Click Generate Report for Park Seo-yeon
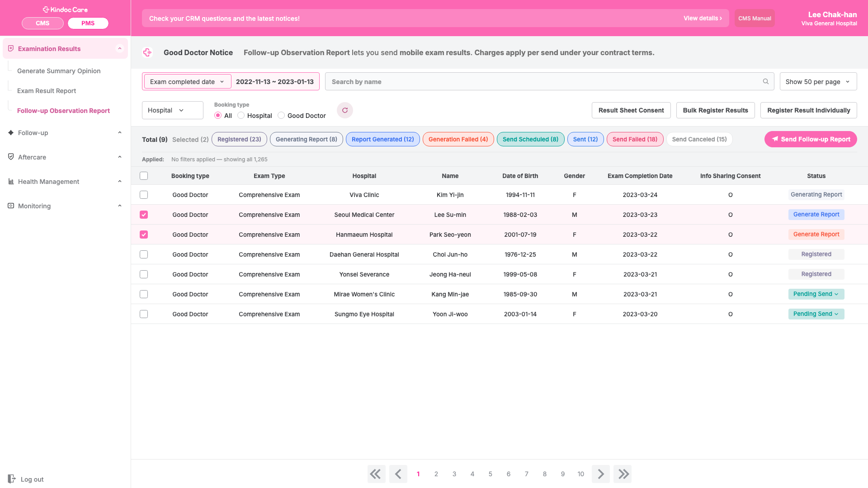The height and width of the screenshot is (488, 868). 816,235
